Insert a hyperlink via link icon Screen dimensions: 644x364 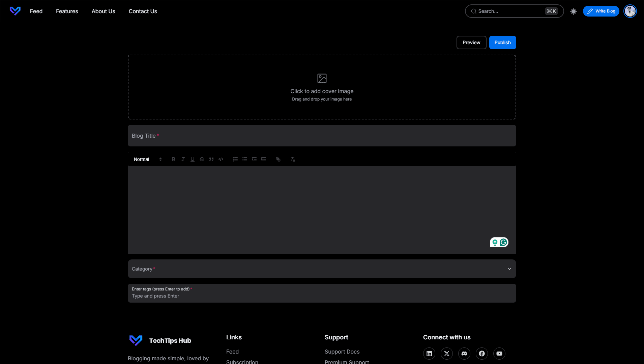278,159
